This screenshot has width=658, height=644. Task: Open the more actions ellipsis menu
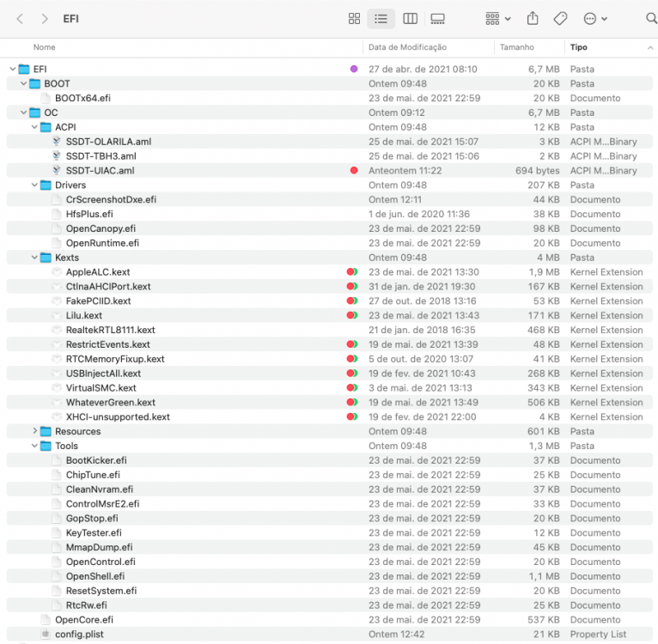point(595,18)
